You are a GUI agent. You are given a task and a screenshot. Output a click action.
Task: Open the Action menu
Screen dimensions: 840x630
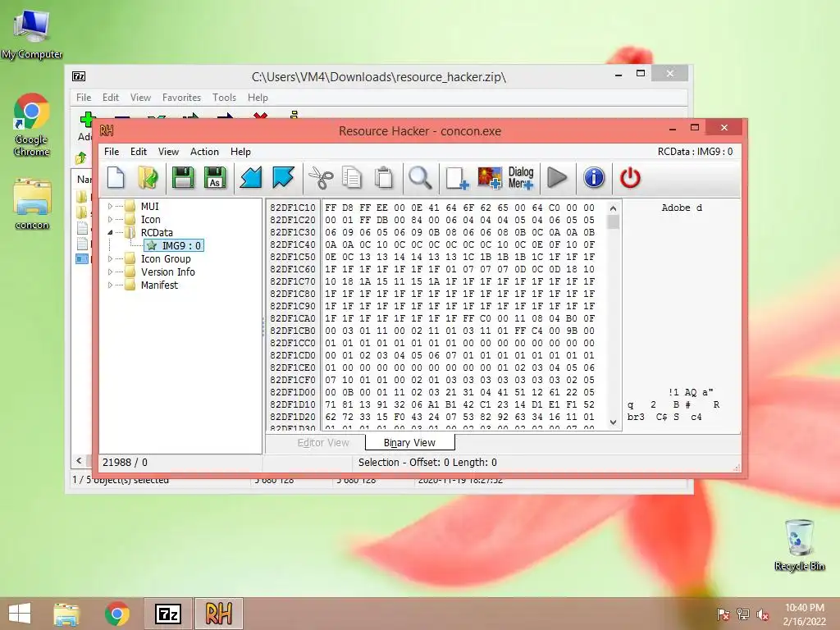point(204,152)
